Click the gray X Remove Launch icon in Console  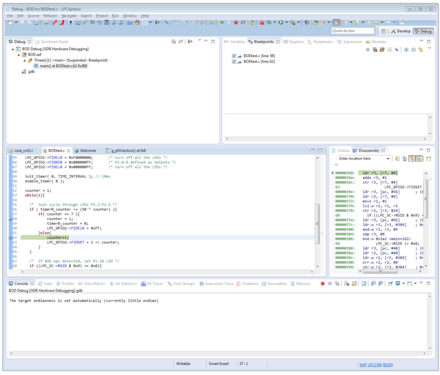tap(330, 284)
